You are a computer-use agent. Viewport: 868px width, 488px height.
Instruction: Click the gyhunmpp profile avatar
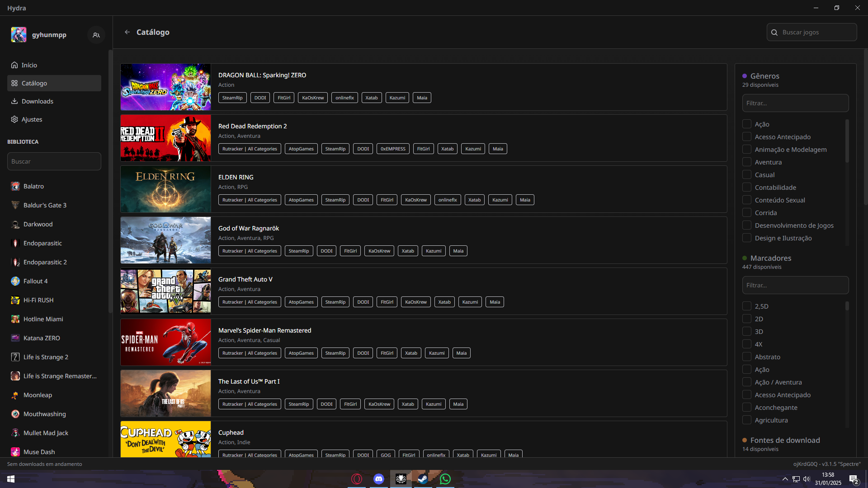pyautogui.click(x=19, y=35)
